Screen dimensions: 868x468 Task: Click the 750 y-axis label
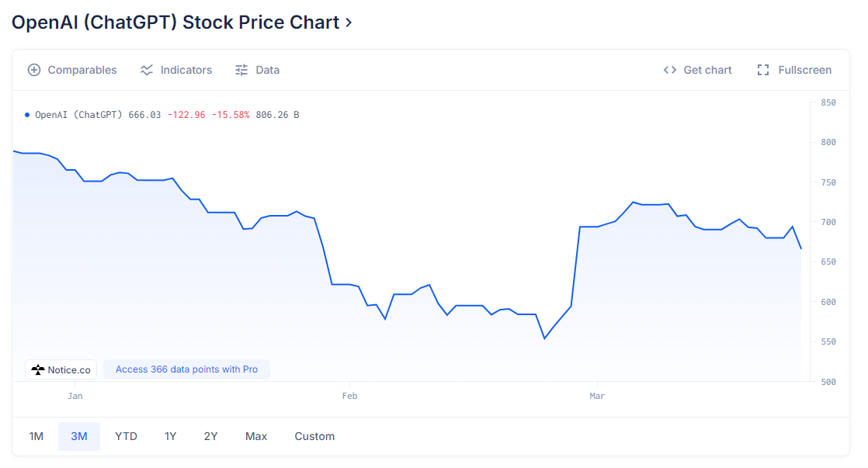click(x=828, y=182)
